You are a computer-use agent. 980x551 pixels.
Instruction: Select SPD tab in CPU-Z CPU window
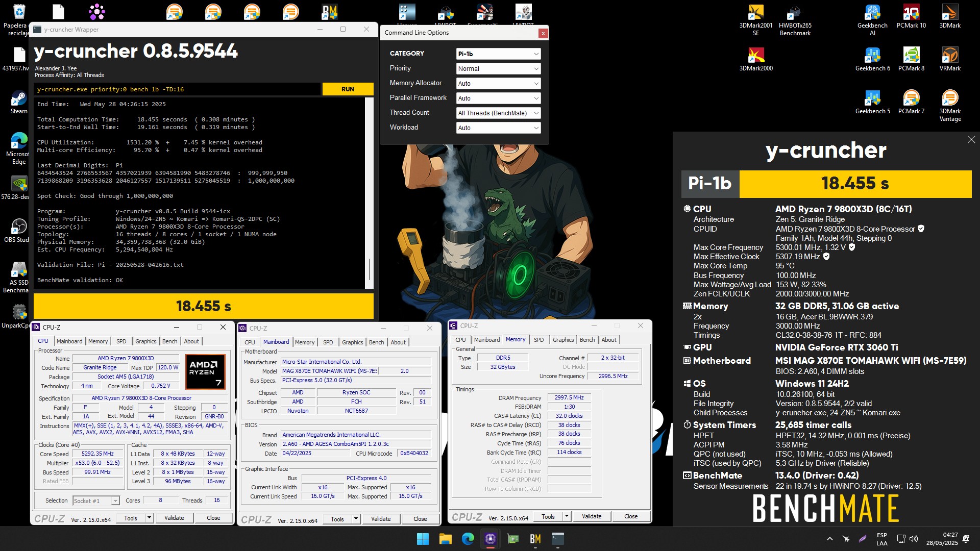(121, 341)
